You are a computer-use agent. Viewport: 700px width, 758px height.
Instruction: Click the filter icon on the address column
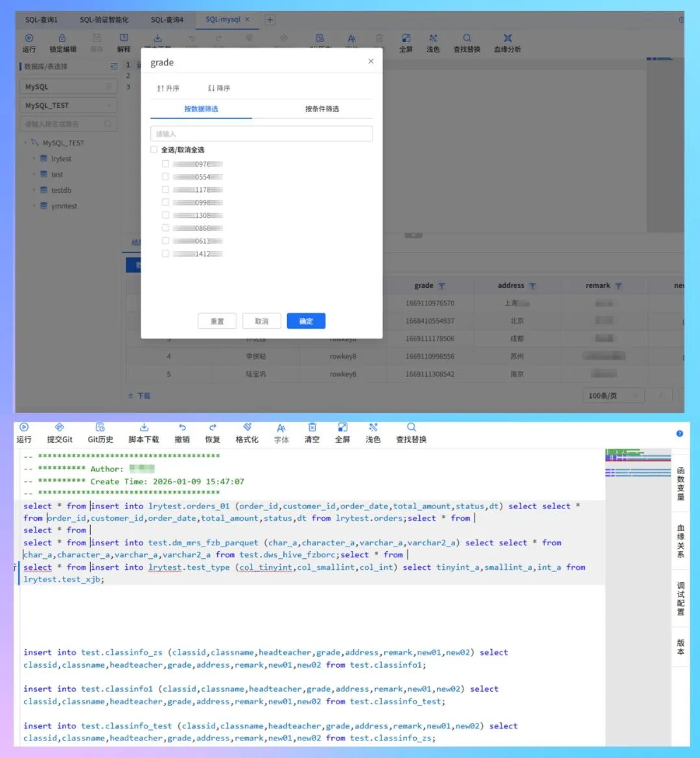coord(532,286)
